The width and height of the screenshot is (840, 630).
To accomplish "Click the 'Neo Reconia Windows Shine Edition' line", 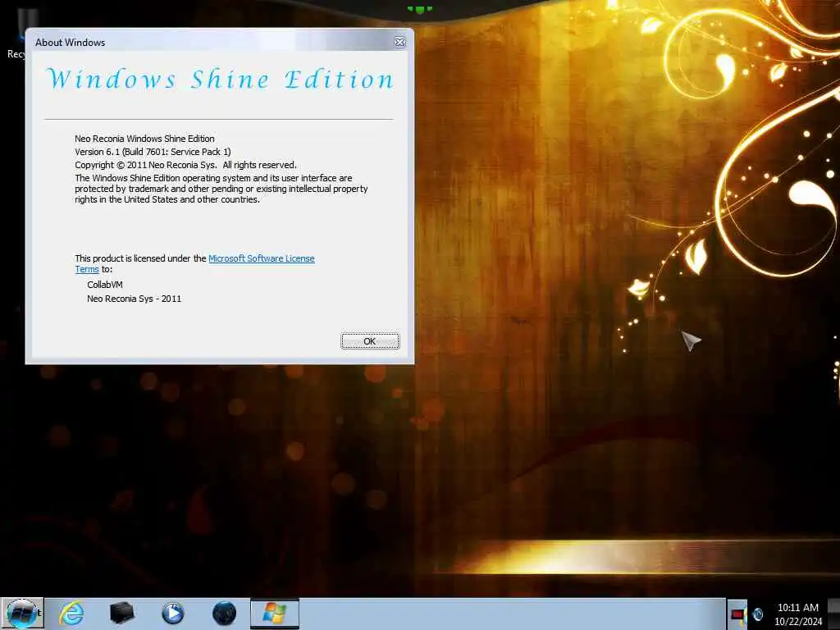I will coord(144,139).
